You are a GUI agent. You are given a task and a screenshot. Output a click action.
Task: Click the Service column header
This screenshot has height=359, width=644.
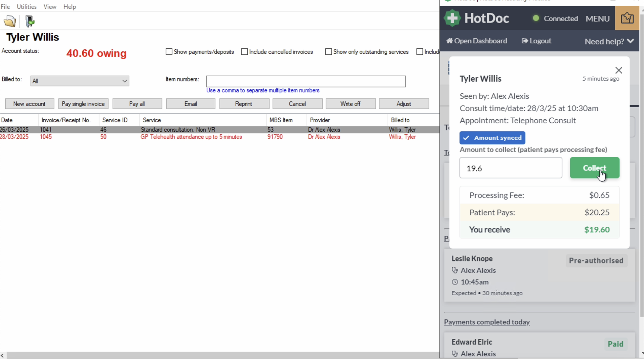(203, 120)
